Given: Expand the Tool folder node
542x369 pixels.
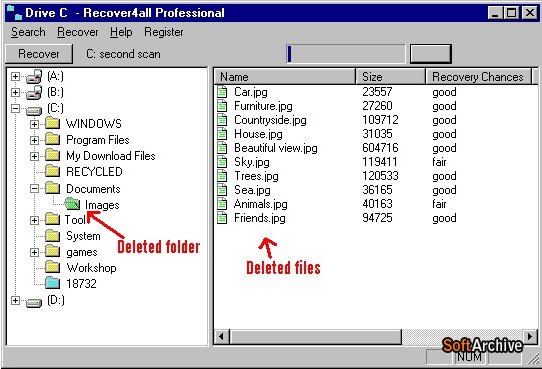Looking at the screenshot, I should 34,220.
